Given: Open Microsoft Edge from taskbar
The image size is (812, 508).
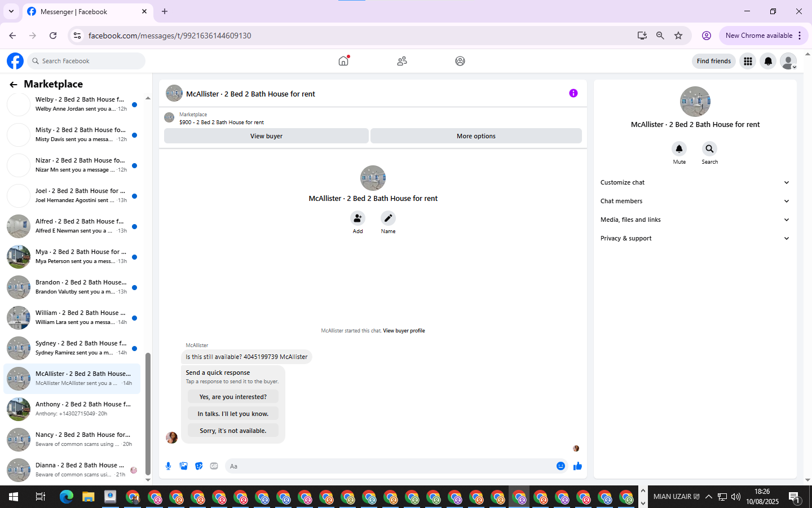Looking at the screenshot, I should coord(67,497).
